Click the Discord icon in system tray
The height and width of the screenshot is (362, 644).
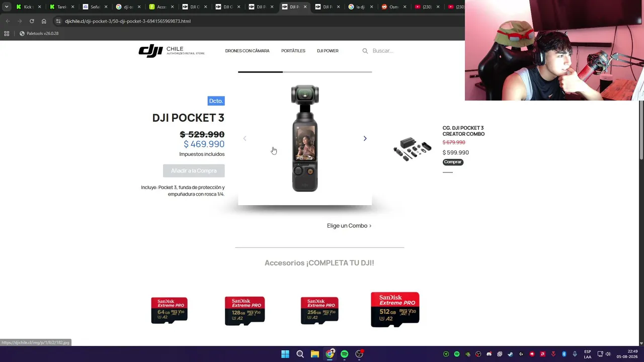(x=489, y=354)
